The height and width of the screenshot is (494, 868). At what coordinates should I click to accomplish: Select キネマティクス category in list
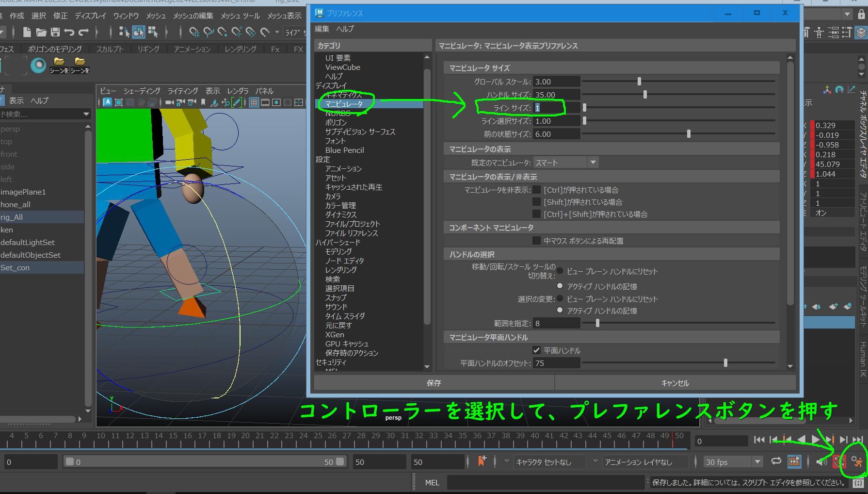[344, 95]
